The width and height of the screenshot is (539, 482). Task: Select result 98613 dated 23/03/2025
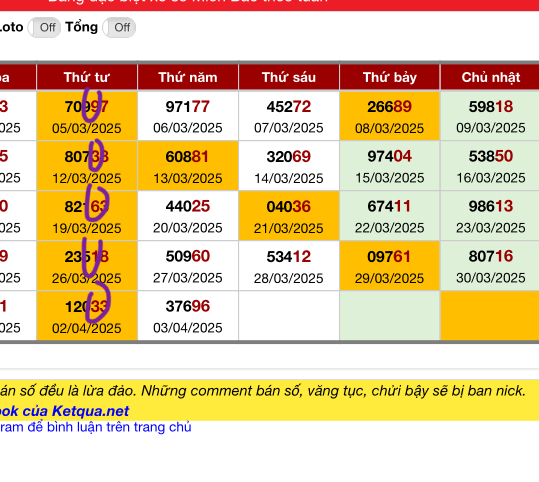pyautogui.click(x=490, y=216)
